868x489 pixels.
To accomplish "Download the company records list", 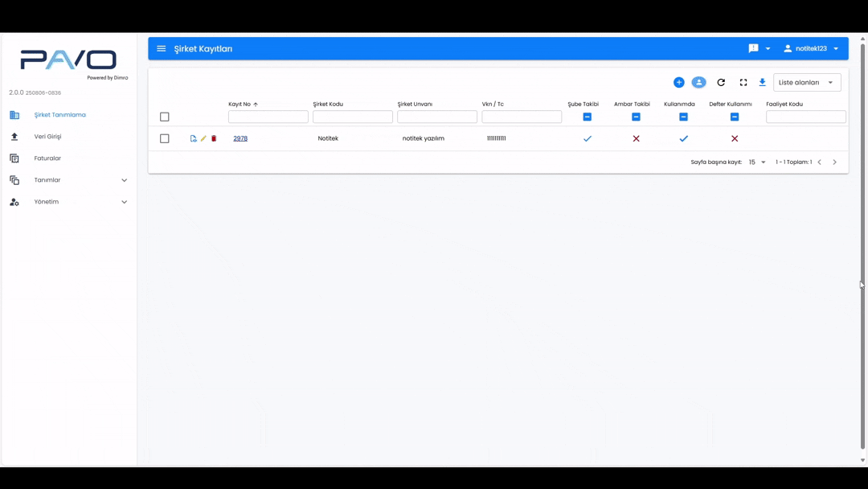I will pos(763,83).
